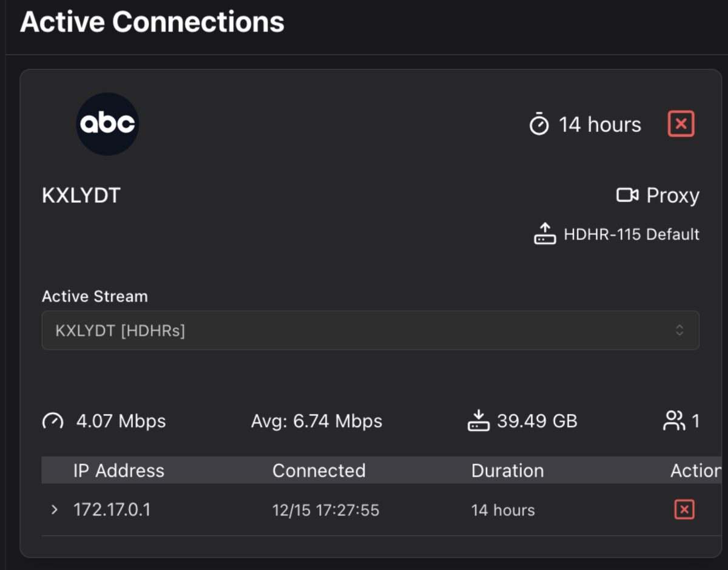This screenshot has height=570, width=728.
Task: Expand the 172.17.0.1 client row
Action: coord(55,509)
